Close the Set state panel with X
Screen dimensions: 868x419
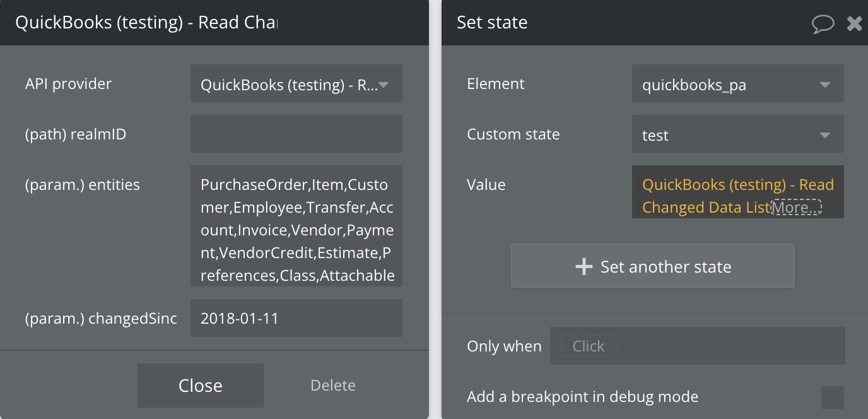pos(854,24)
